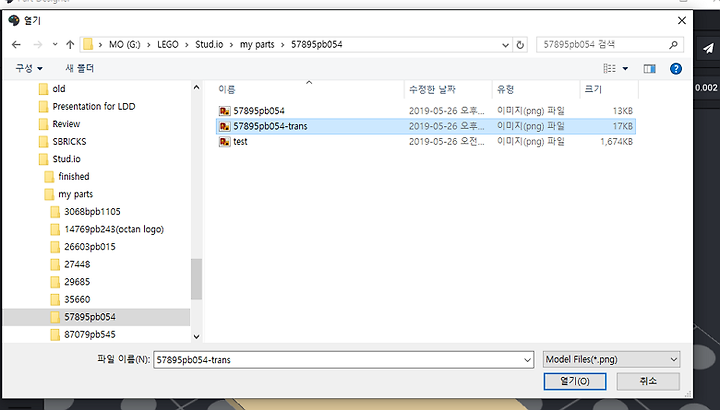The height and width of the screenshot is (410, 720).
Task: Jump to my parts in breadcrumb
Action: coord(257,45)
